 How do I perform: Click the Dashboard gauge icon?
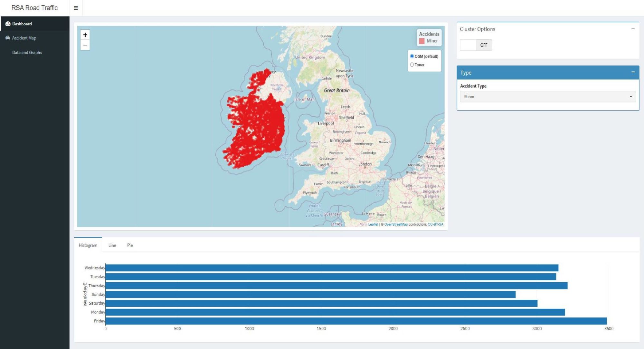8,24
